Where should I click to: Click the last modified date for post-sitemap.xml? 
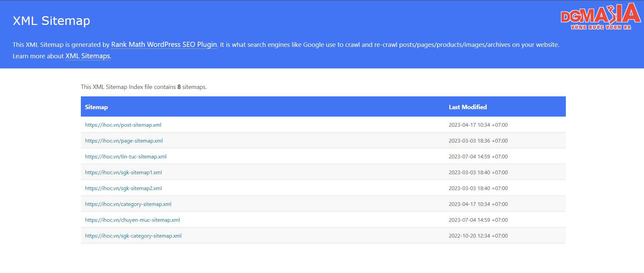coord(478,125)
